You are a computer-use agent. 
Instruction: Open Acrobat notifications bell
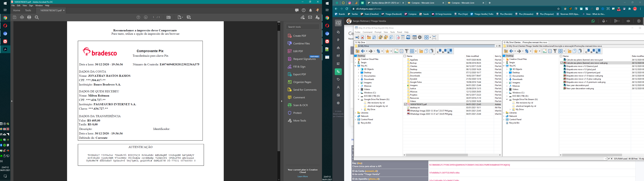tap(310, 10)
